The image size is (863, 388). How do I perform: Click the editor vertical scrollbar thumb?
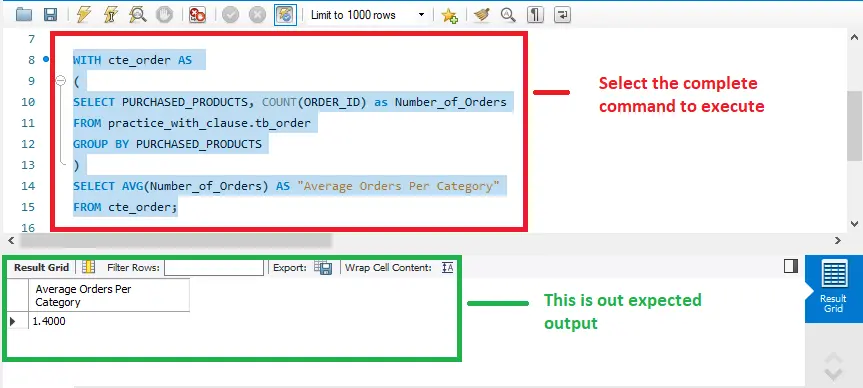click(854, 125)
